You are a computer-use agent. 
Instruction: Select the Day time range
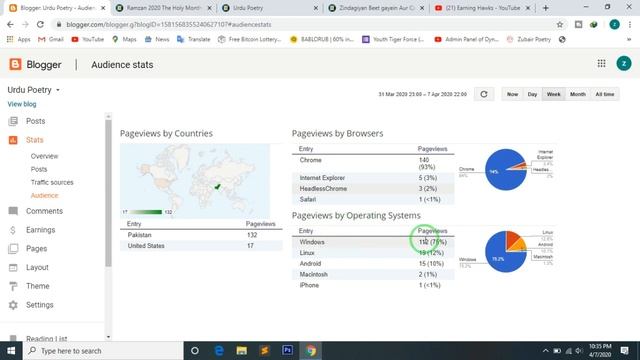(x=532, y=94)
